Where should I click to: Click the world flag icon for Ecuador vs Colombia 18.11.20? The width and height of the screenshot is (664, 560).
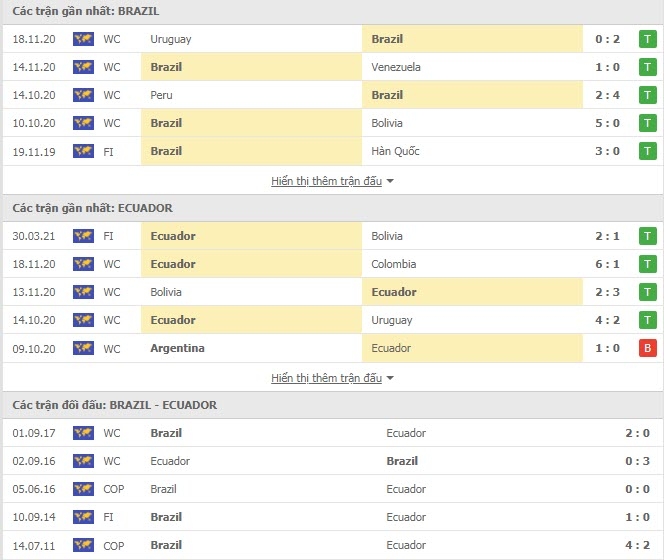(x=83, y=264)
